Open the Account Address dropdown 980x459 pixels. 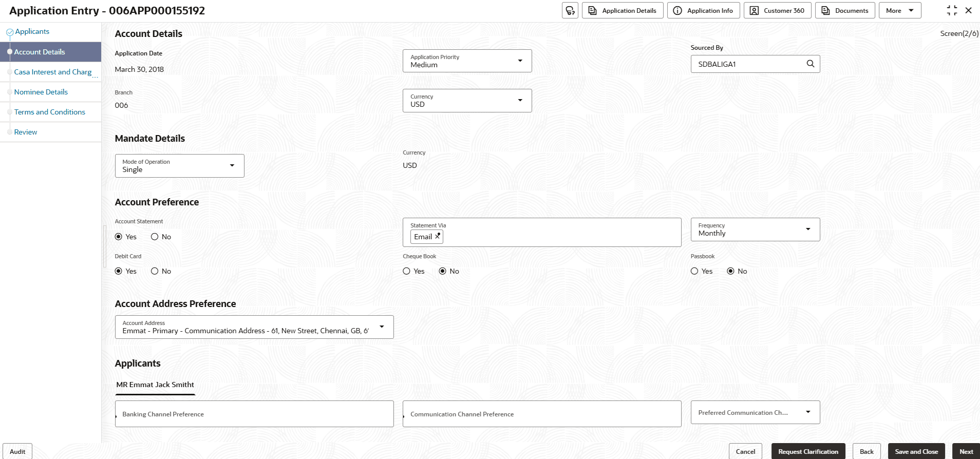[x=254, y=327]
